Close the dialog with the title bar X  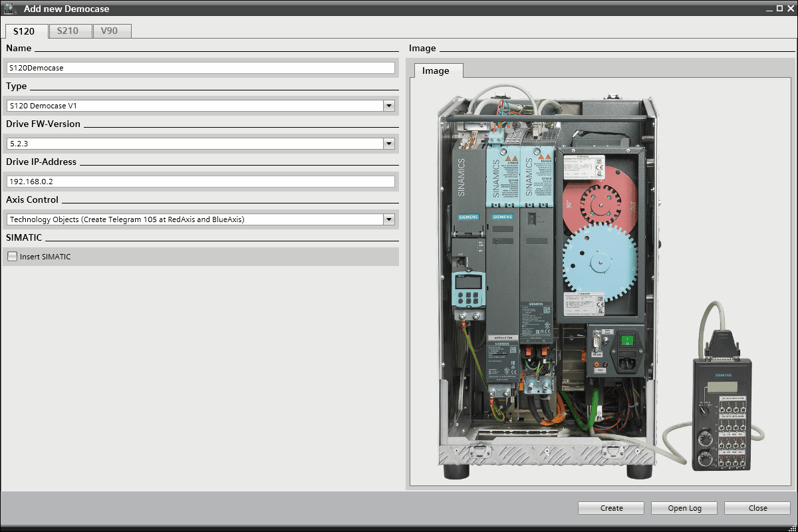pos(790,9)
